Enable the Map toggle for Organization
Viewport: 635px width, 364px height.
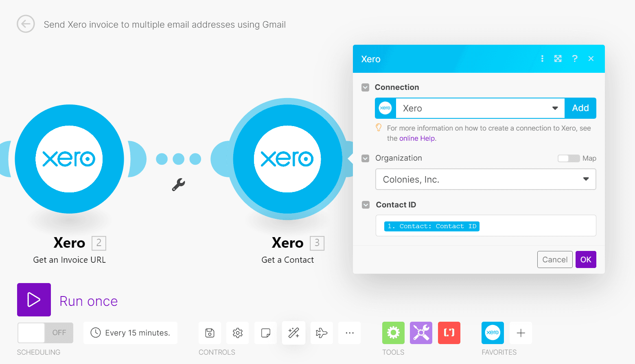[568, 158]
